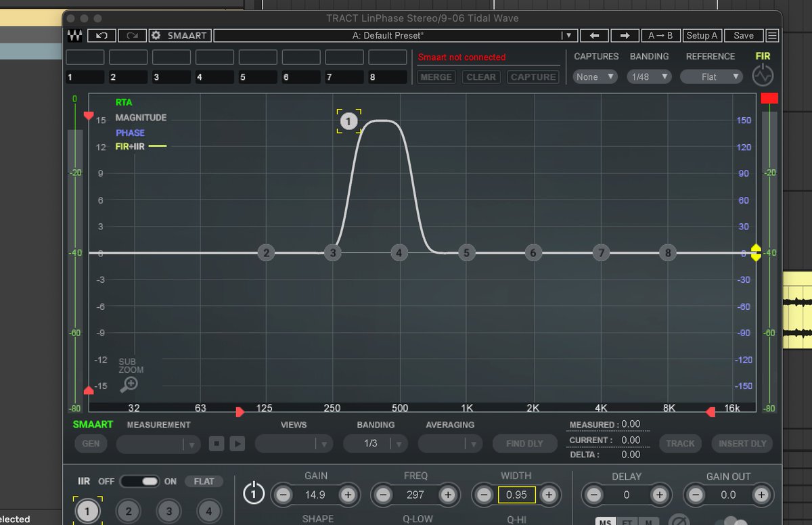Click the Save button
The width and height of the screenshot is (812, 525).
pos(744,36)
